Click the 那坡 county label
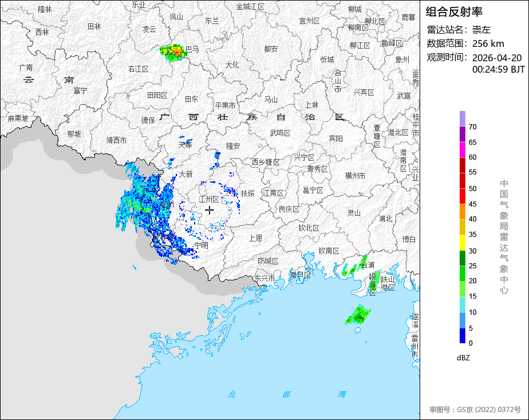This screenshot has width=529, height=420. [74, 134]
